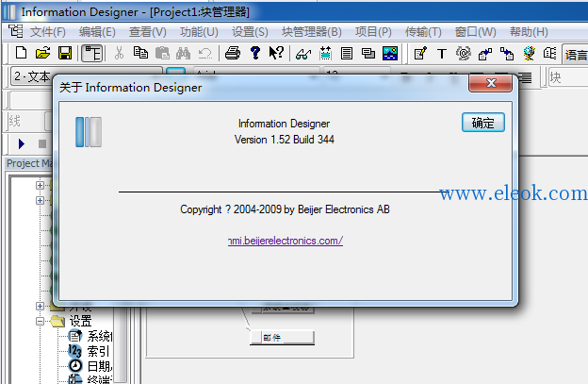Select the 日期 clock tree item

pos(99,366)
